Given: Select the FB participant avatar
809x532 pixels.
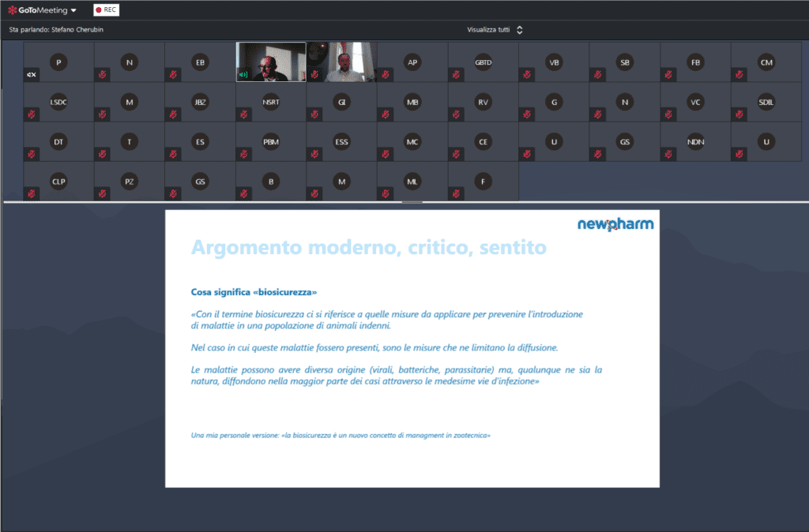Looking at the screenshot, I should pyautogui.click(x=695, y=62).
